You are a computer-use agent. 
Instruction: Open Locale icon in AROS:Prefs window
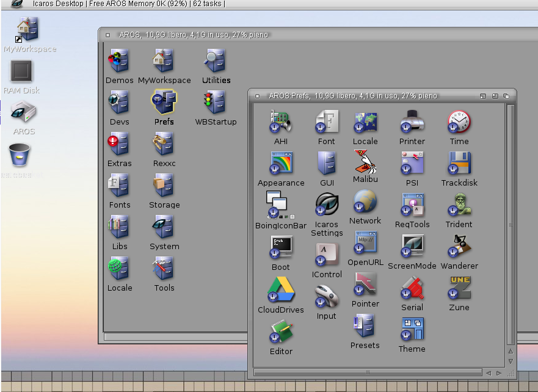[365, 122]
